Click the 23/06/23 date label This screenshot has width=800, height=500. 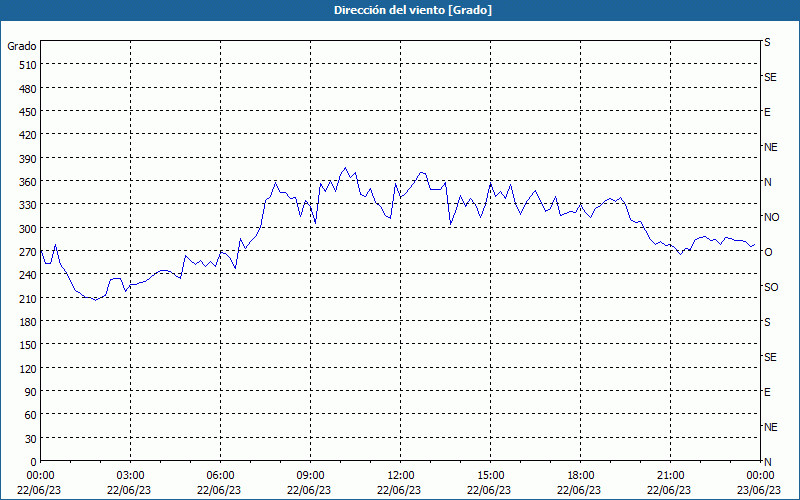click(x=758, y=490)
